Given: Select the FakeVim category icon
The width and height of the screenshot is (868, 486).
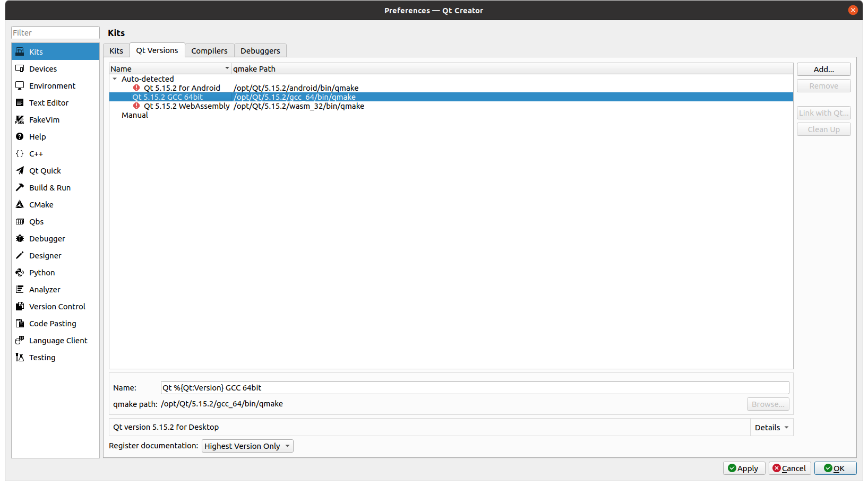Looking at the screenshot, I should [x=20, y=119].
